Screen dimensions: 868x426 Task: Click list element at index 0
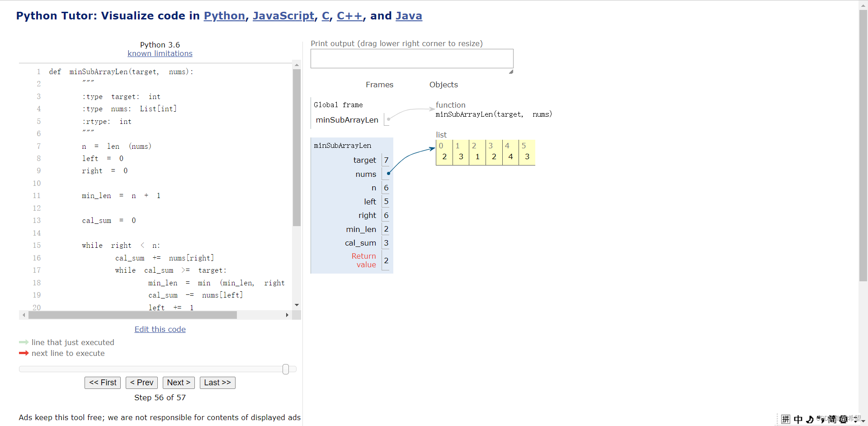[x=444, y=152]
